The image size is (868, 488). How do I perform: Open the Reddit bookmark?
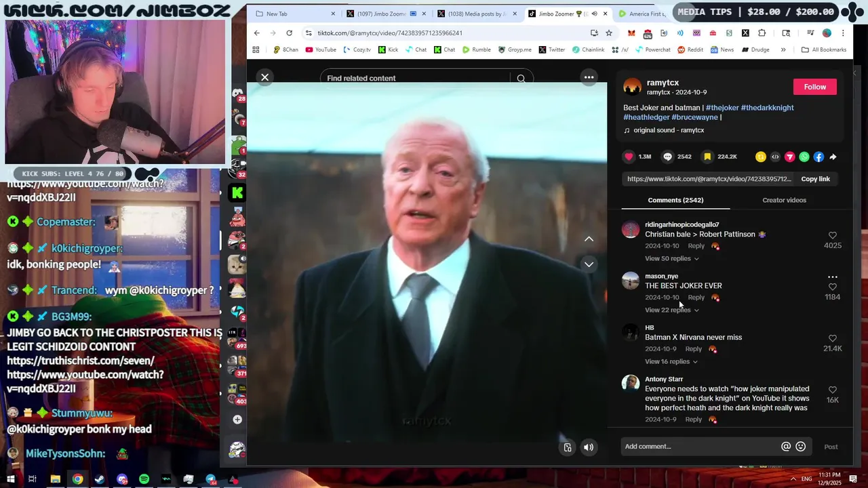click(689, 49)
